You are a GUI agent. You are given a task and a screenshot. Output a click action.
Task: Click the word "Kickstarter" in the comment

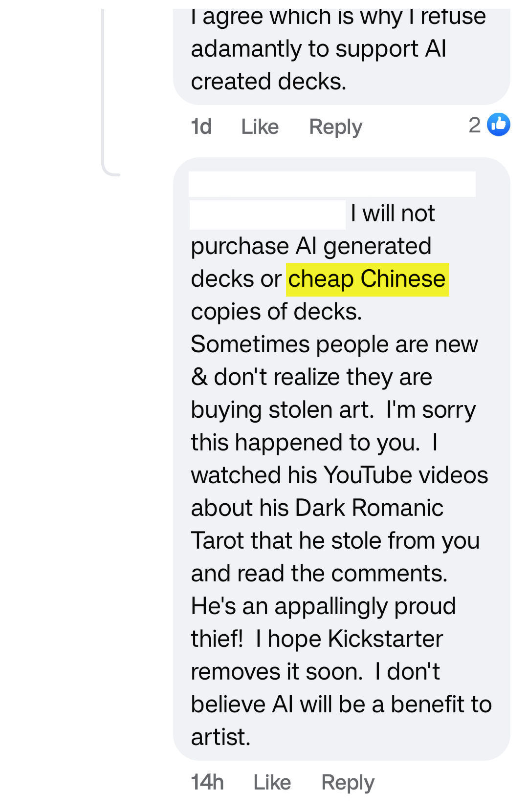[x=385, y=639]
